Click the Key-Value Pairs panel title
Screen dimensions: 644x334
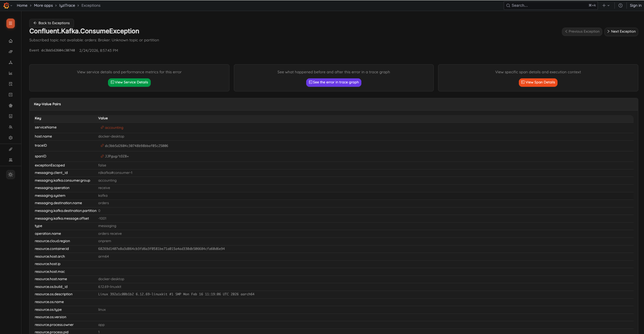(x=47, y=104)
